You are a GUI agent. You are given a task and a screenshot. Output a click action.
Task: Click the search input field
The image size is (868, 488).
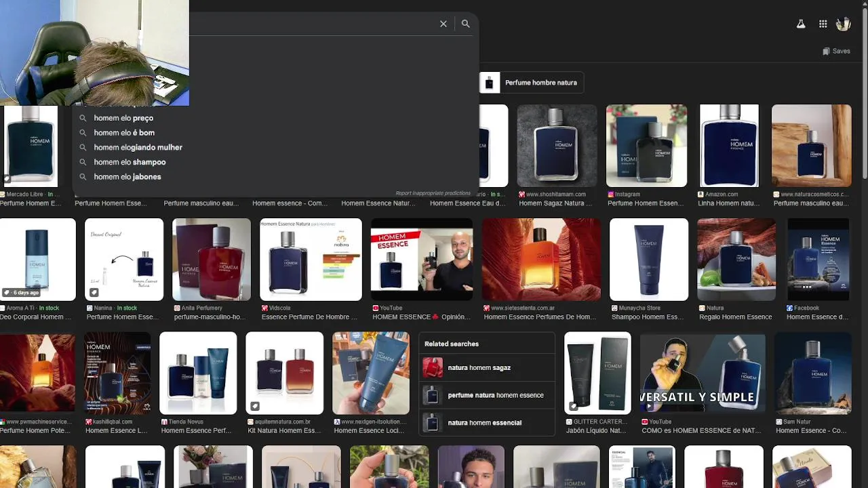(x=312, y=24)
